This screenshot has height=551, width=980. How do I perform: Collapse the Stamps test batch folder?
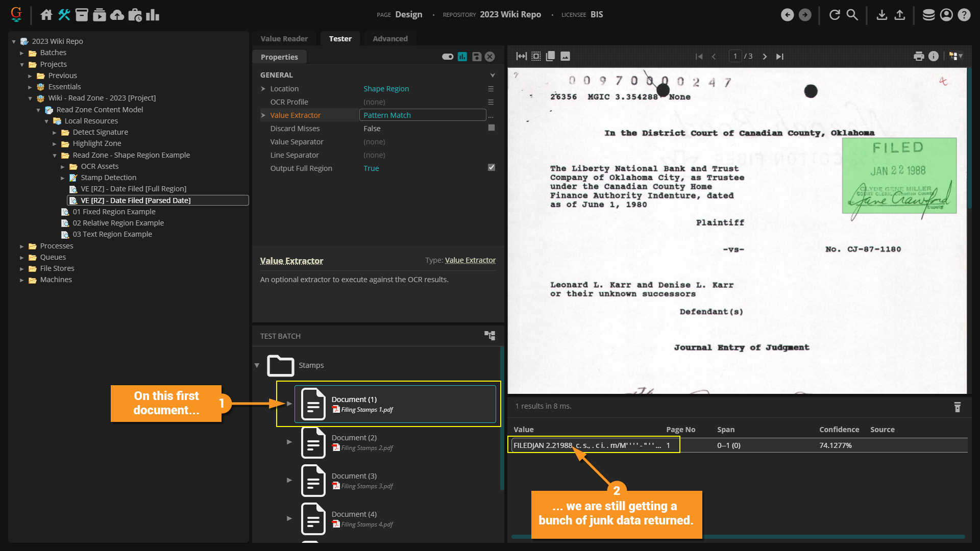coord(257,365)
